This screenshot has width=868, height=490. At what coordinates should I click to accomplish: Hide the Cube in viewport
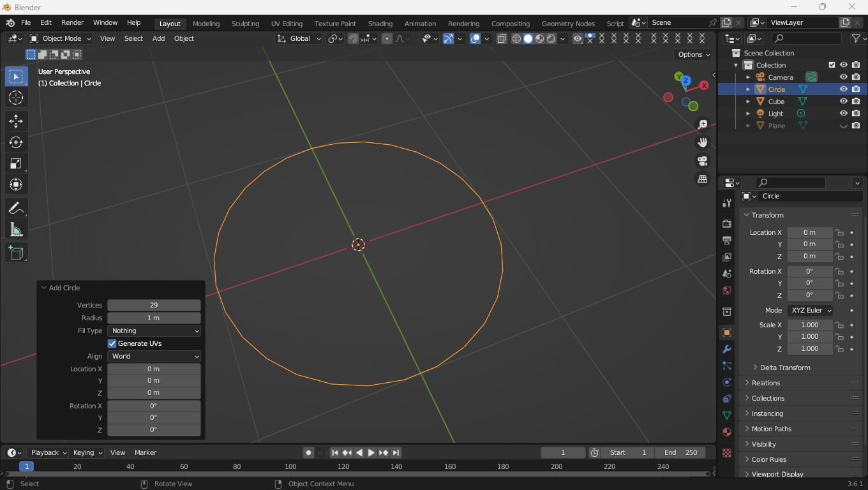click(843, 101)
